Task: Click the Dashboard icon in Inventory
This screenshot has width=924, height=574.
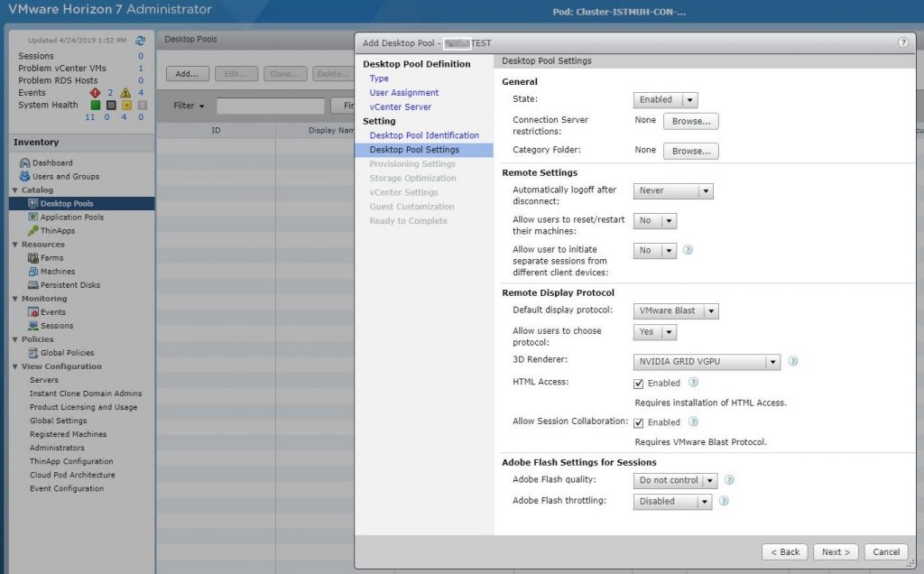Action: pos(24,162)
